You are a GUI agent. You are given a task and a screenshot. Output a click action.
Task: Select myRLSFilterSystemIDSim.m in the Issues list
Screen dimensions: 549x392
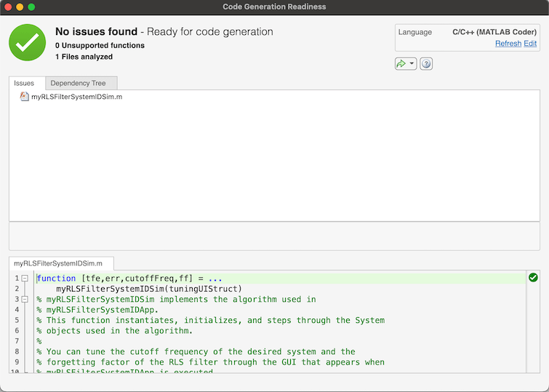pyautogui.click(x=76, y=96)
